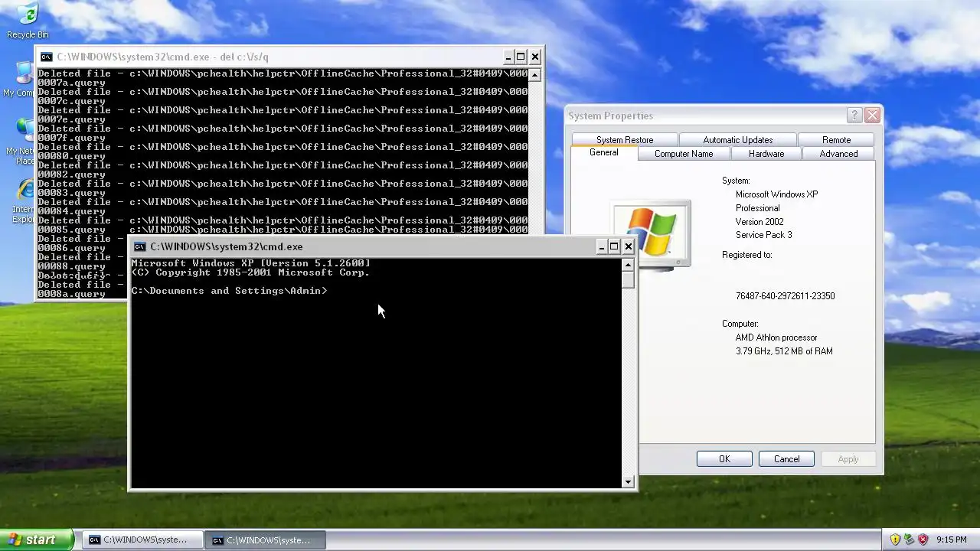
Task: Open the Advanced tab
Action: (838, 154)
